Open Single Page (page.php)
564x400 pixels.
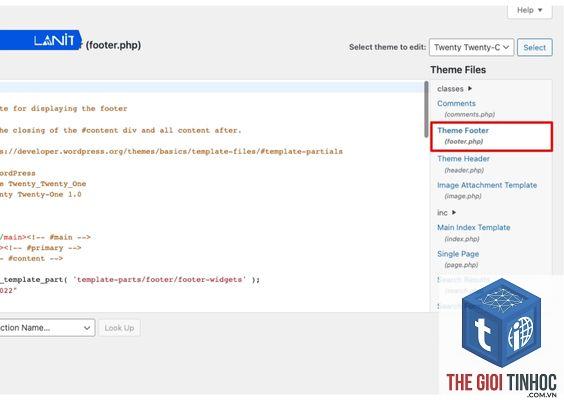458,254
